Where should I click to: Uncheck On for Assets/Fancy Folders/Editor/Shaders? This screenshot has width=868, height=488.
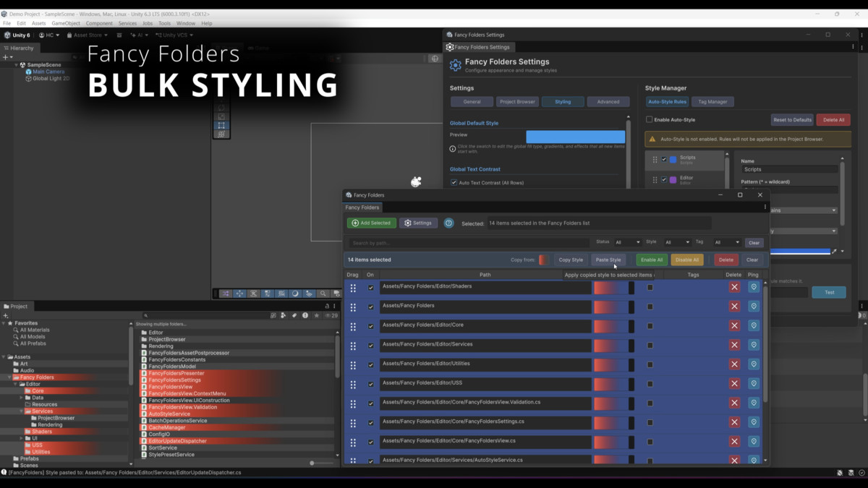tap(371, 287)
